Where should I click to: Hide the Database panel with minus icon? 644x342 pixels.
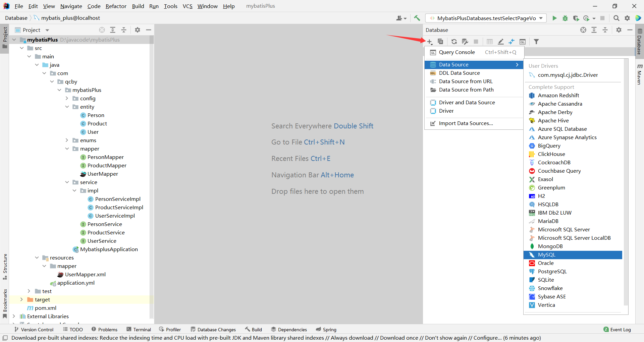(630, 30)
